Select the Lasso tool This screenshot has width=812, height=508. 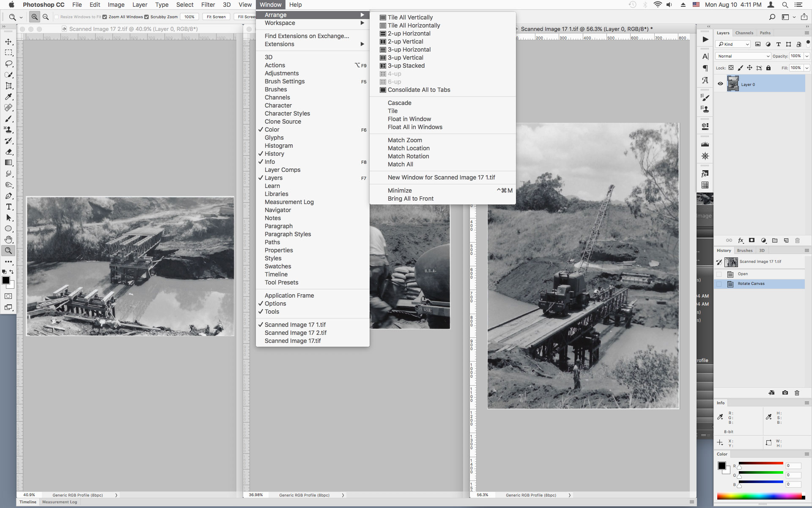click(x=8, y=63)
